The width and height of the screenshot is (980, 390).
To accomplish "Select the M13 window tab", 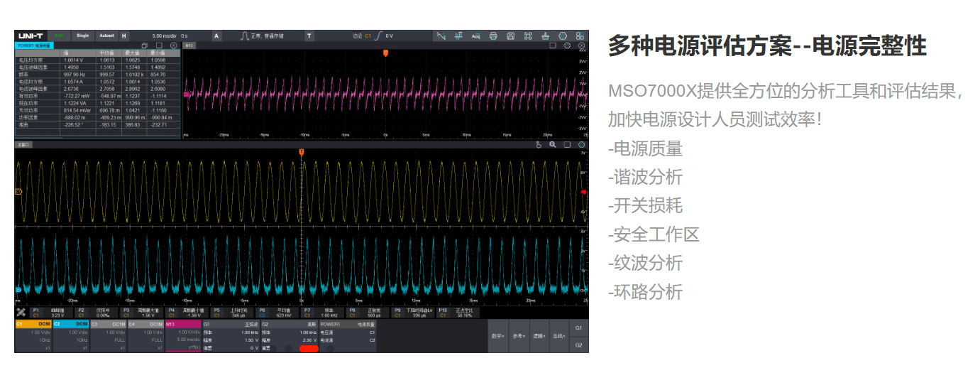I will pyautogui.click(x=189, y=45).
